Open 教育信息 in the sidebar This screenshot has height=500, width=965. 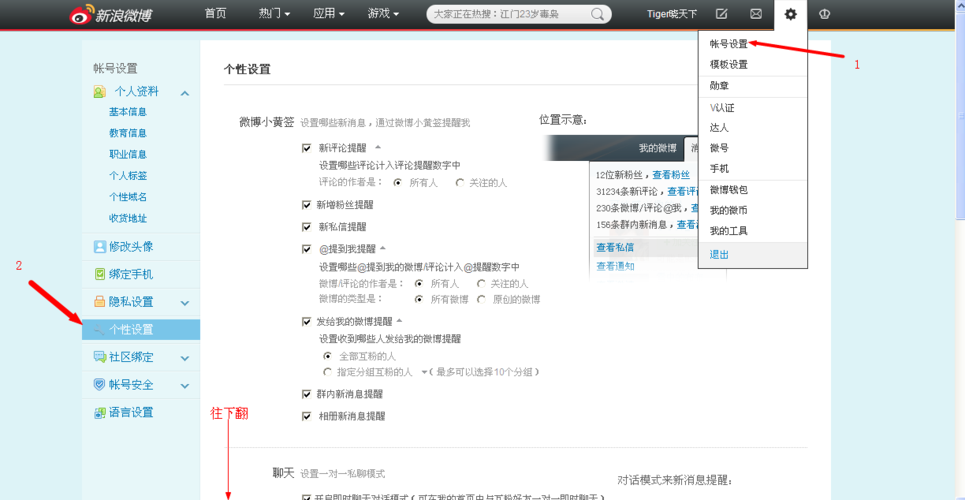click(x=128, y=133)
